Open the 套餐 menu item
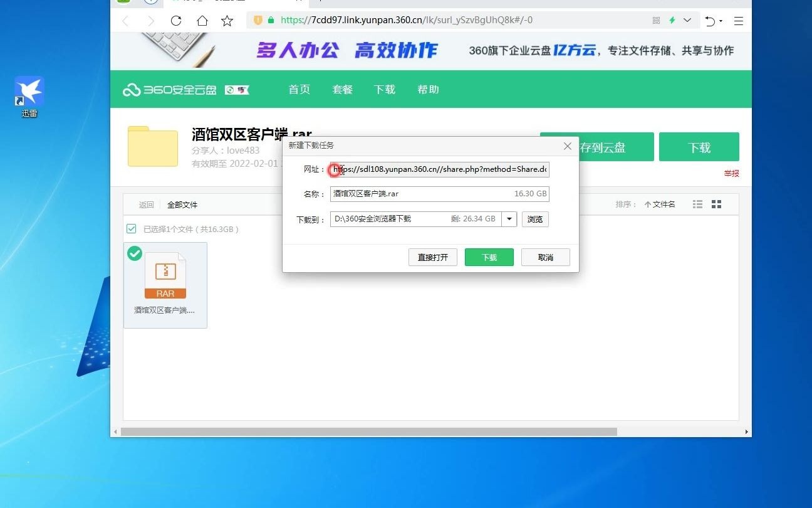Viewport: 812px width, 508px height. tap(343, 90)
